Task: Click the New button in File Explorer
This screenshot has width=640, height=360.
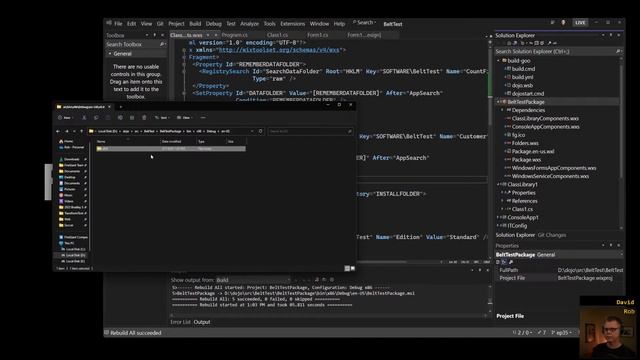Action: coord(65,118)
